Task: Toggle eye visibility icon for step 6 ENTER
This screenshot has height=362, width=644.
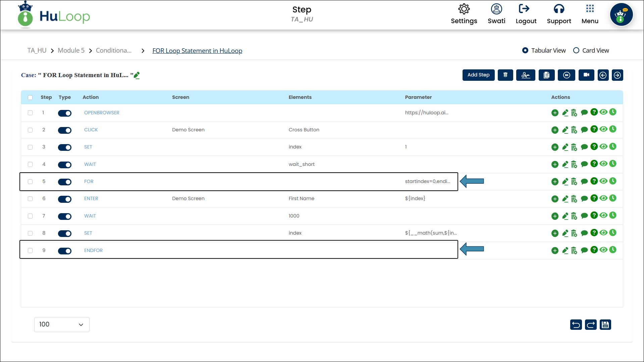Action: pyautogui.click(x=603, y=198)
